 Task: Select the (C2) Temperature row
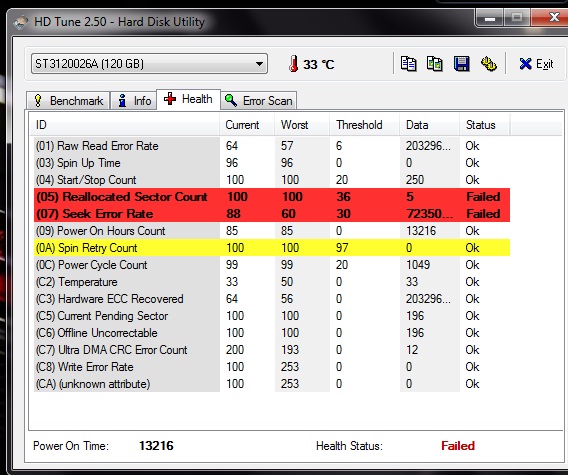tap(272, 282)
